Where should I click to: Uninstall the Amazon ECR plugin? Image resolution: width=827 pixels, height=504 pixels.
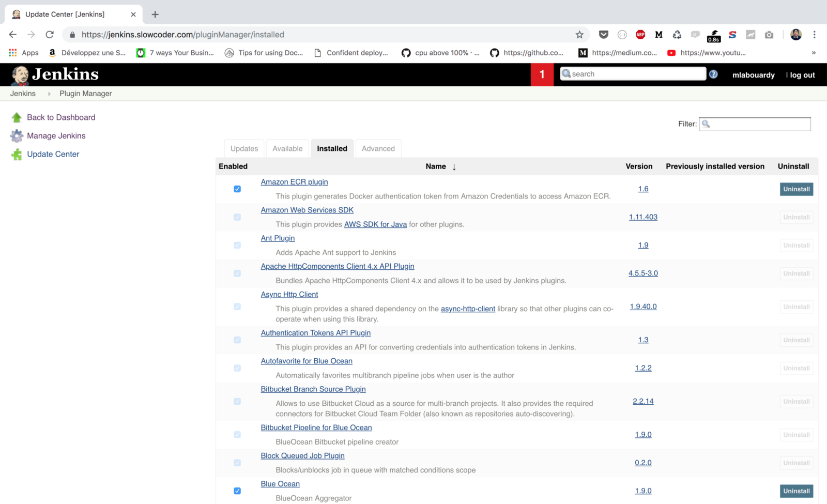796,189
